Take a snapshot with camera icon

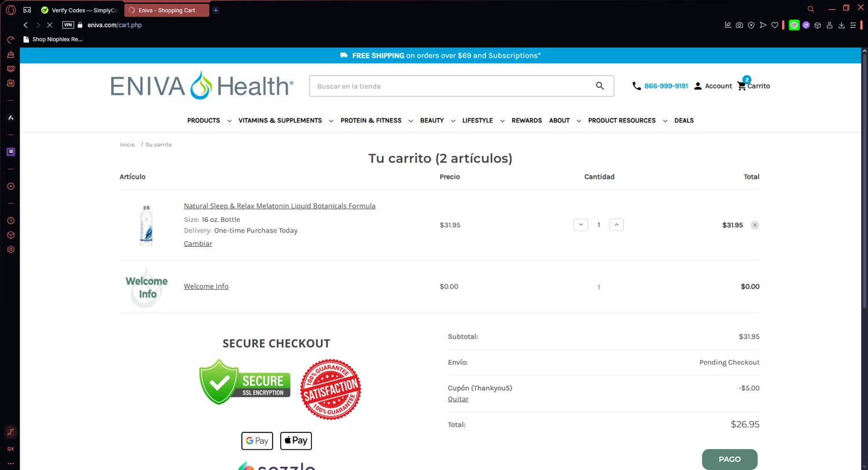pos(740,25)
